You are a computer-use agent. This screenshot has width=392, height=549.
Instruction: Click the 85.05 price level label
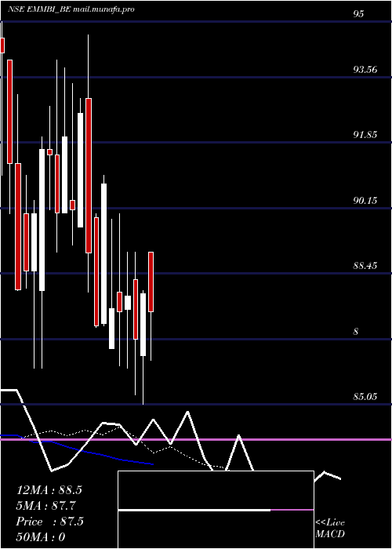coord(365,397)
